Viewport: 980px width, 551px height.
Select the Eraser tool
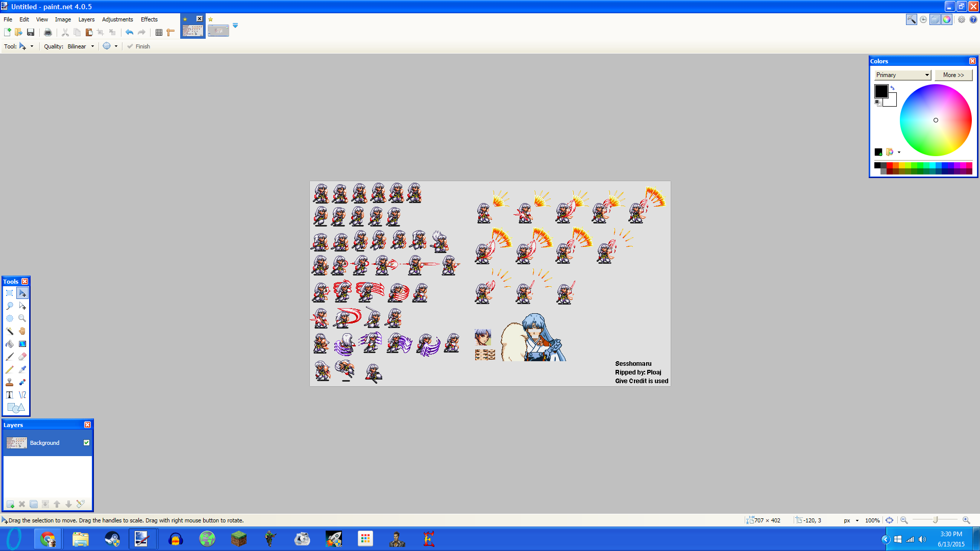(22, 357)
